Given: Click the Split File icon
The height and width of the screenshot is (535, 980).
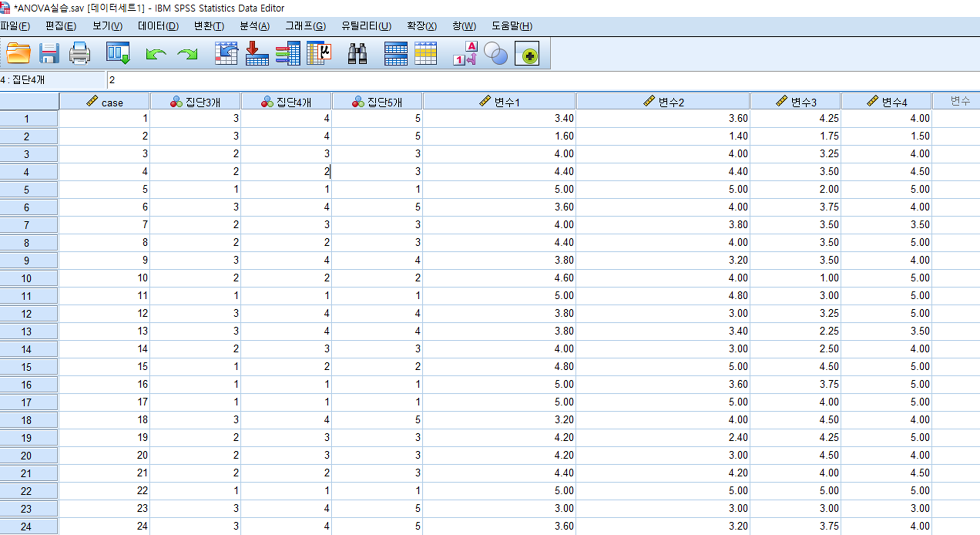Looking at the screenshot, I should [x=395, y=53].
